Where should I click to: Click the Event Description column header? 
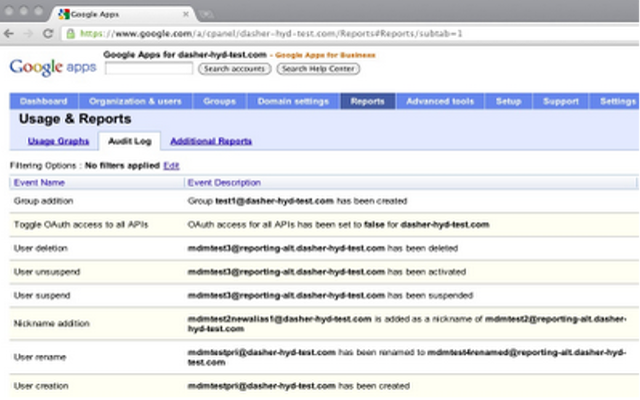(224, 182)
